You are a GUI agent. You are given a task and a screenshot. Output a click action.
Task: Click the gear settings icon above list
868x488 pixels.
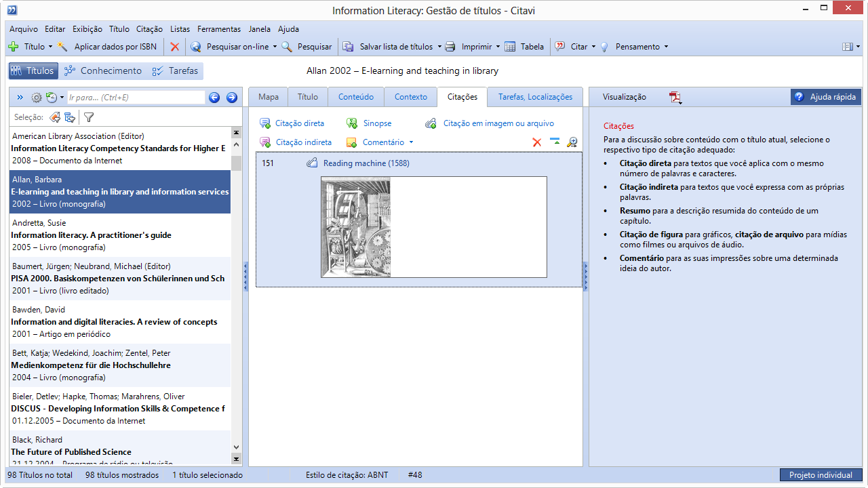[x=37, y=98]
